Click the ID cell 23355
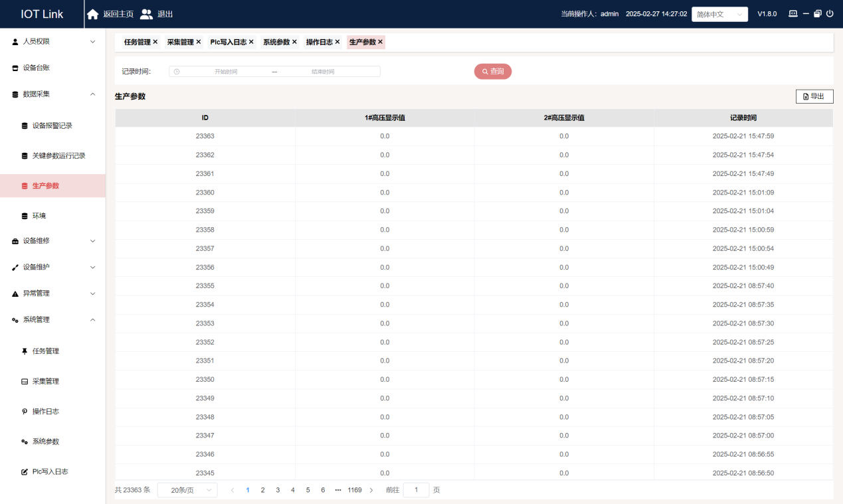Screen dimensions: 843x504 pos(205,286)
